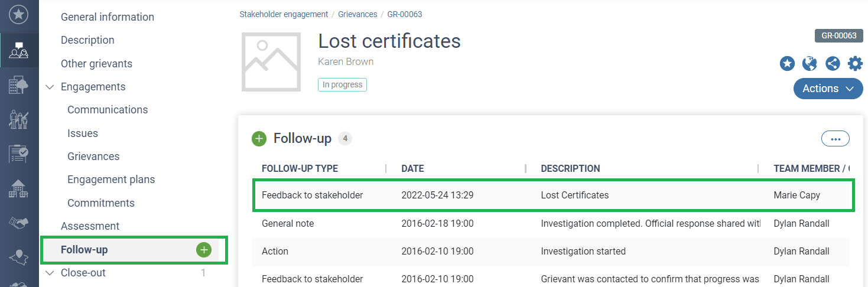Click the follow-up count badge showing 4
Viewport: 868px width, 287px height.
345,139
